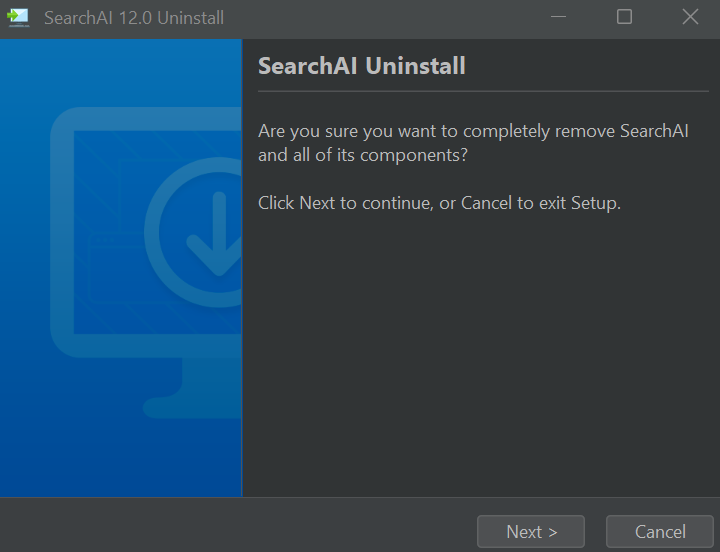This screenshot has width=720, height=552.
Task: Click empty footer bar left of Next
Action: 240,526
